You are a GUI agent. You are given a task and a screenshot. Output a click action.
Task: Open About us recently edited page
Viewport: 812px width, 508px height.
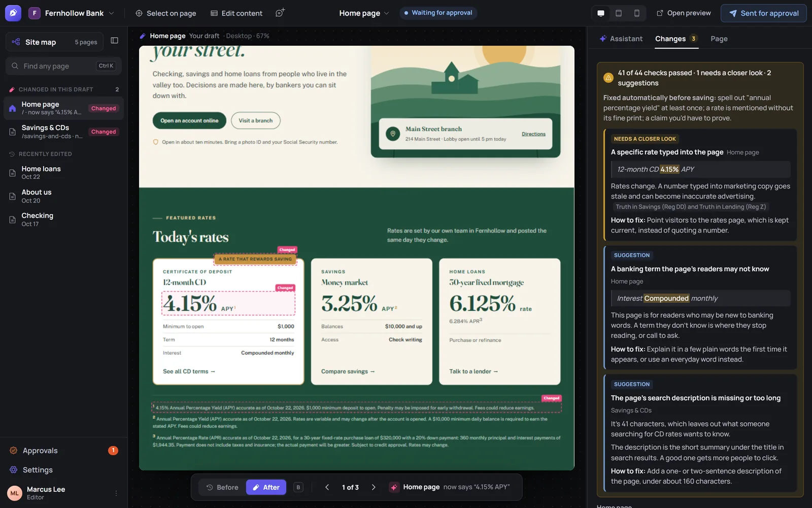point(63,196)
